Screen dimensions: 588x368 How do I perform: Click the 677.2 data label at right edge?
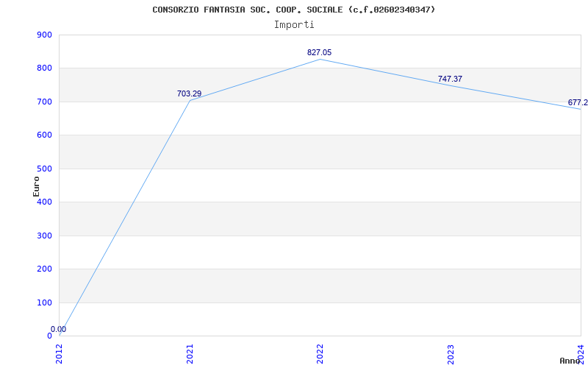(x=578, y=102)
